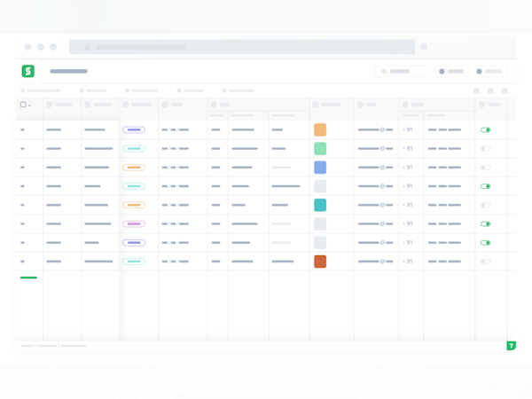Click the lock icon in the address bar
The width and height of the screenshot is (532, 399).
(x=87, y=47)
